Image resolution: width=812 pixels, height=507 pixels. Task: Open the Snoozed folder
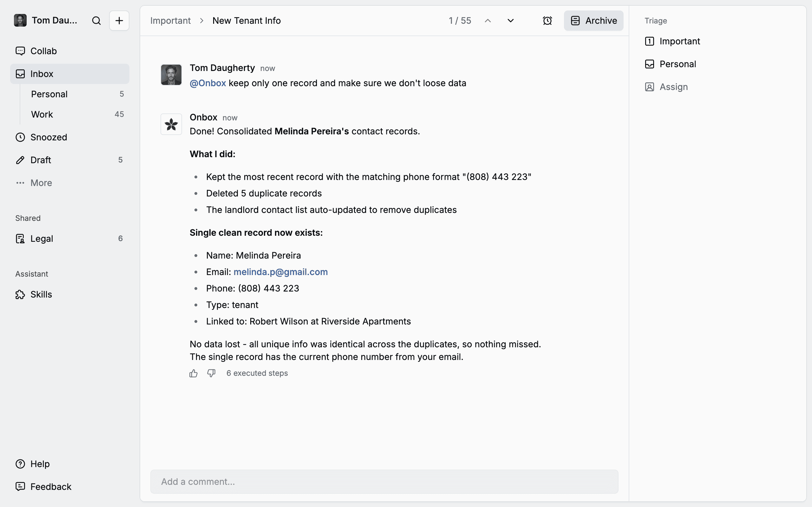[49, 137]
